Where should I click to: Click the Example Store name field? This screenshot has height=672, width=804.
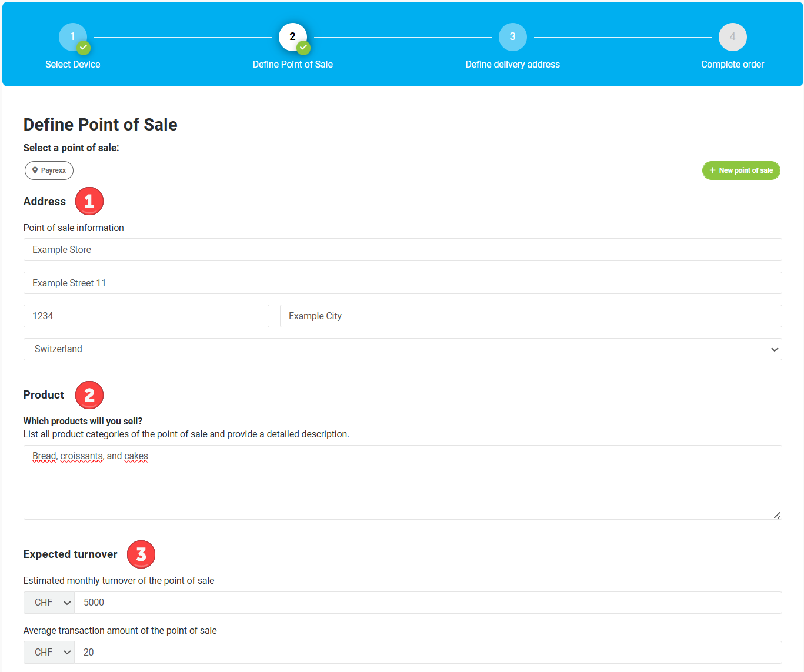click(402, 250)
